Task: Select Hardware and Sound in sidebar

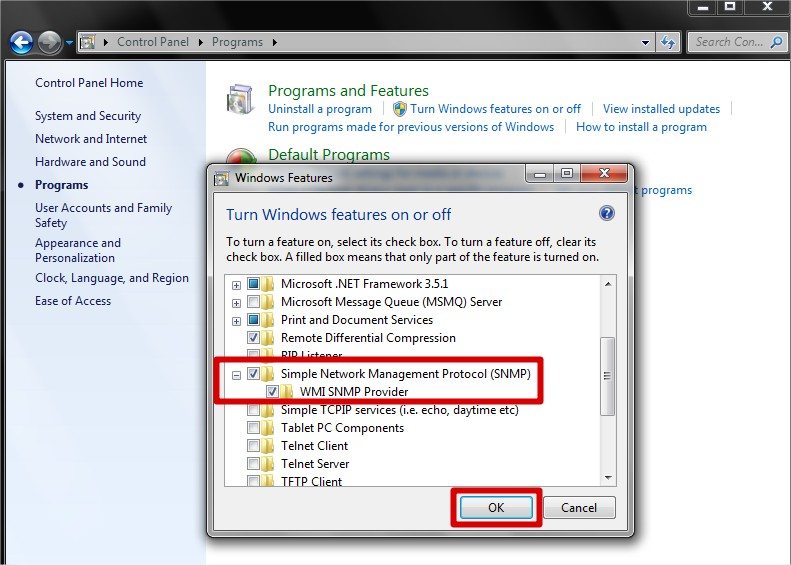Action: click(90, 162)
